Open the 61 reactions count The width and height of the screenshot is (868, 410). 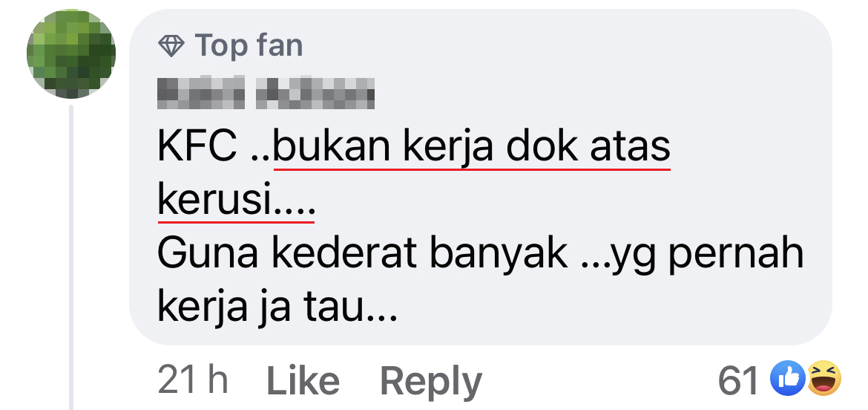(x=738, y=380)
